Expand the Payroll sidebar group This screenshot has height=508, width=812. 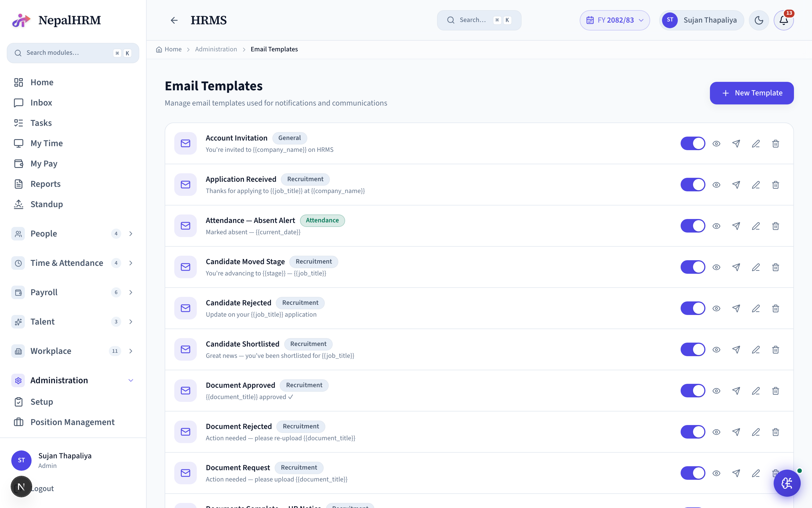73,292
